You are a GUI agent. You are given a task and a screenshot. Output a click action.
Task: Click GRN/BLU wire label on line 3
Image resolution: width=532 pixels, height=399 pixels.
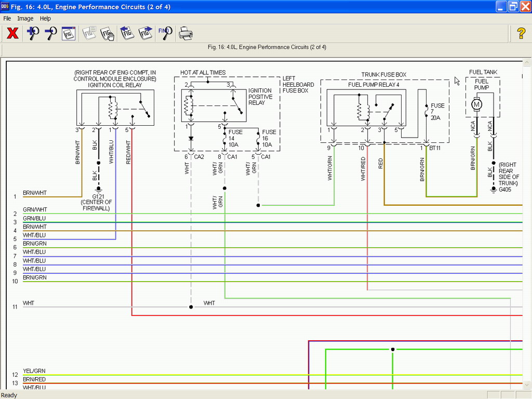pyautogui.click(x=34, y=218)
